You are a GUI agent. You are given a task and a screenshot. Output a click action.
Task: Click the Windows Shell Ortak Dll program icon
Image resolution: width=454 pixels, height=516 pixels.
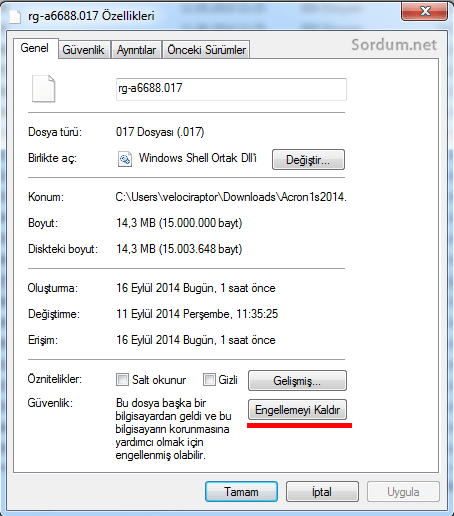pyautogui.click(x=125, y=159)
